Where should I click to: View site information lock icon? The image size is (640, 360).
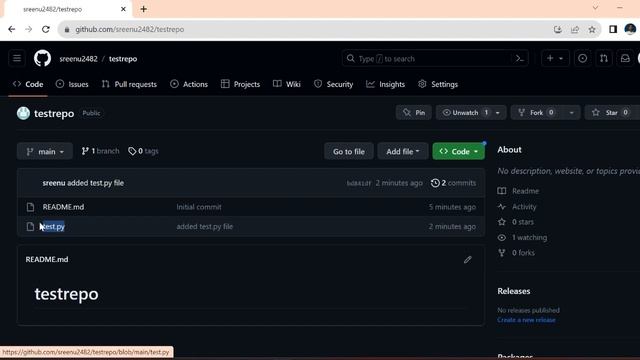67,29
